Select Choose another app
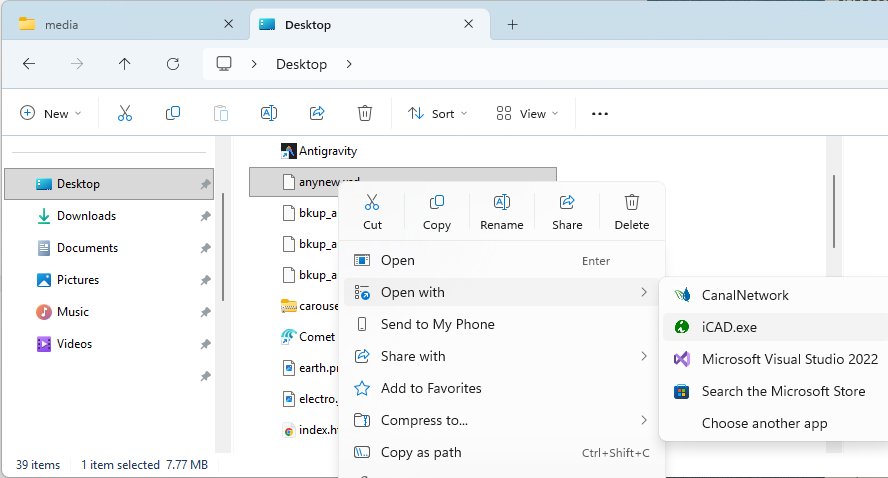Image resolution: width=888 pixels, height=478 pixels. pyautogui.click(x=764, y=423)
